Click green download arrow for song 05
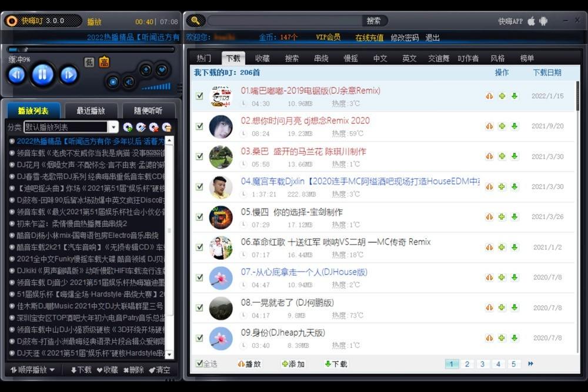The image size is (588, 392). point(514,217)
